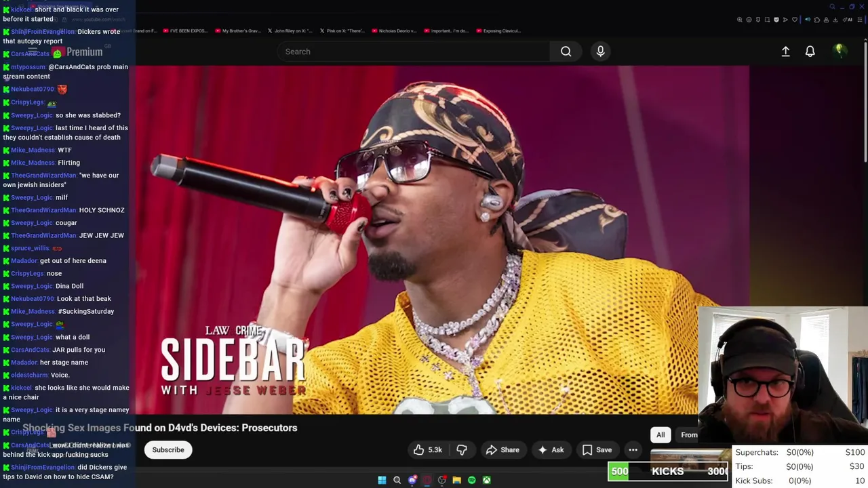Open Spotify from the taskbar
This screenshot has width=868, height=488.
tap(471, 480)
